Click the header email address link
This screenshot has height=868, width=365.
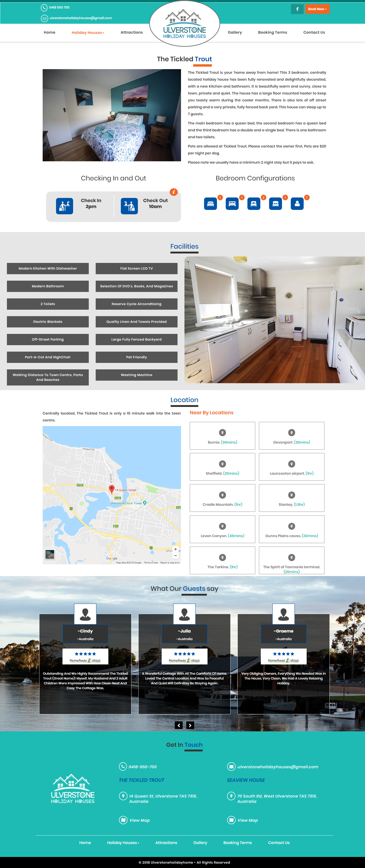pyautogui.click(x=80, y=18)
